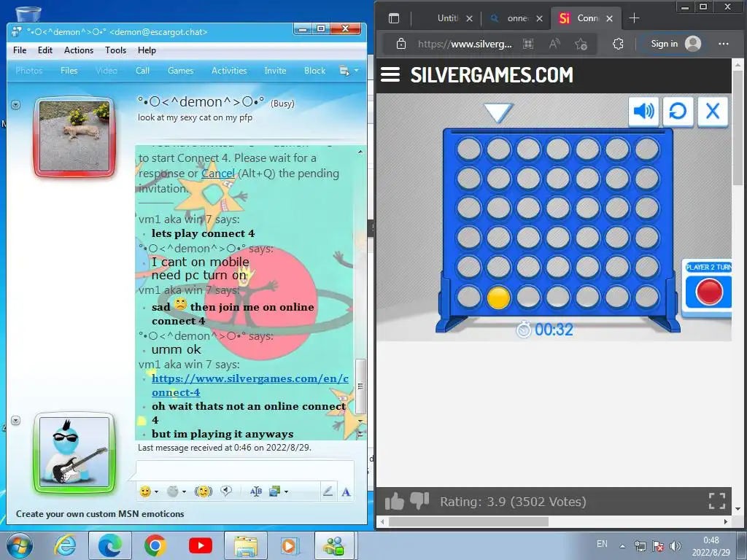Click the yellow disc in the bottom row

(x=498, y=297)
